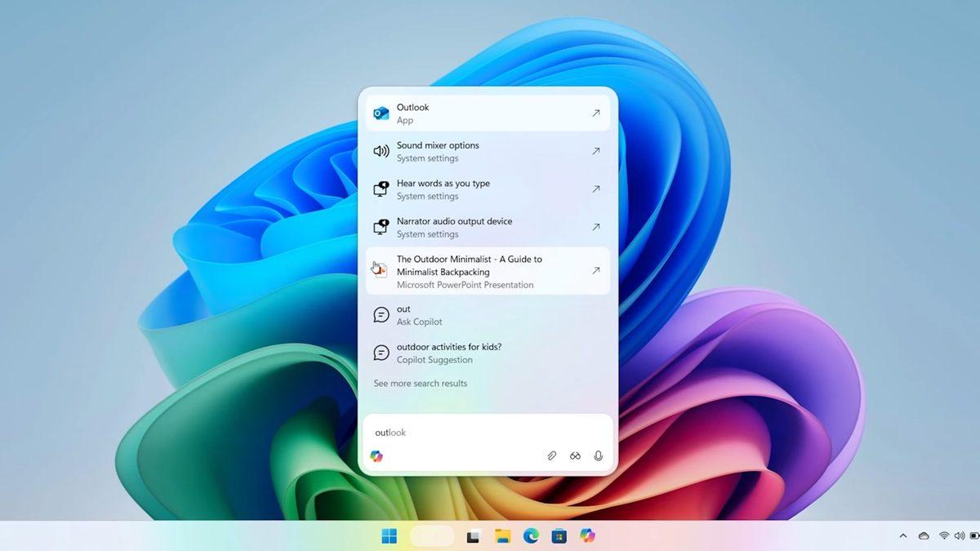
Task: Click the microphone voice input icon
Action: point(599,456)
